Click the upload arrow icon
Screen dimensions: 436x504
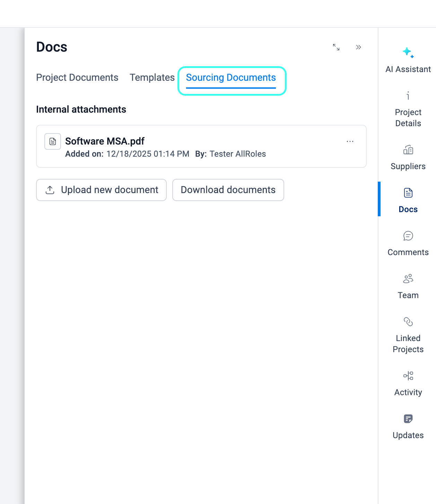coord(50,190)
